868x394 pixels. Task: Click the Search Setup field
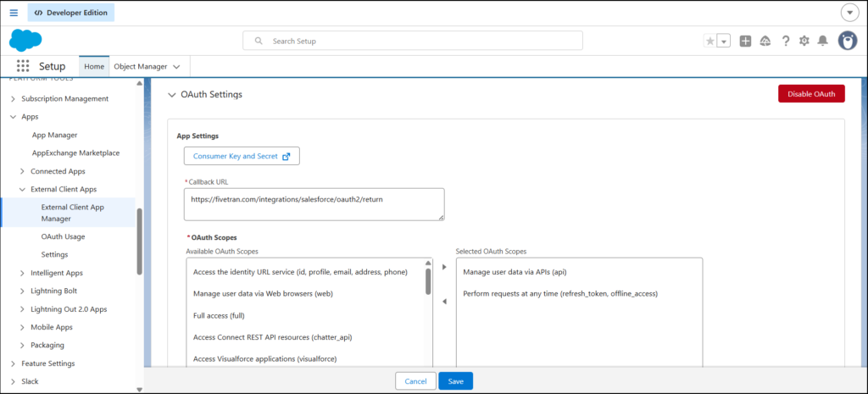(x=413, y=41)
